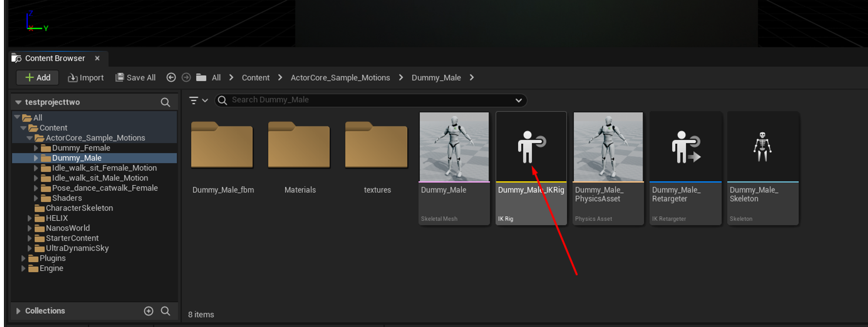Expand the StarterContent folder node
The width and height of the screenshot is (868, 327).
click(x=30, y=238)
